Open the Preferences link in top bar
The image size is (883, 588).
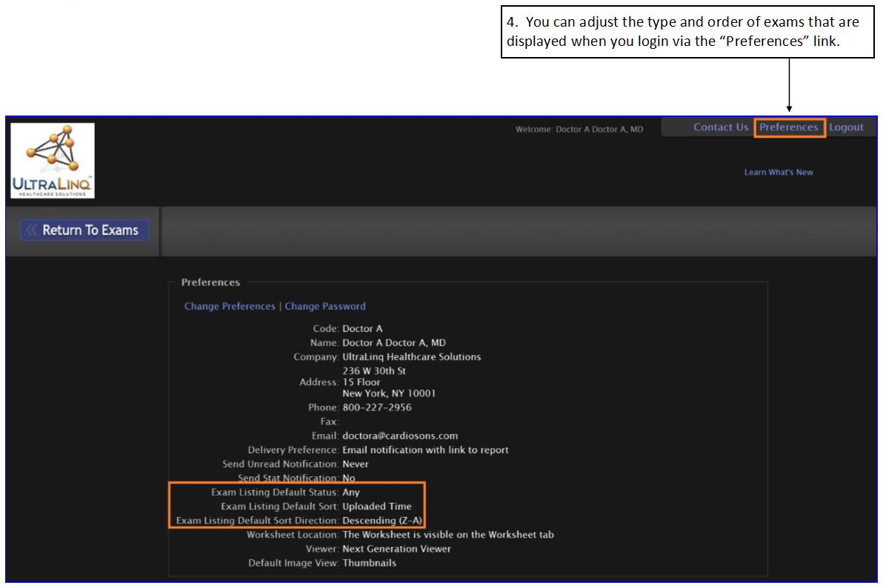click(x=788, y=127)
